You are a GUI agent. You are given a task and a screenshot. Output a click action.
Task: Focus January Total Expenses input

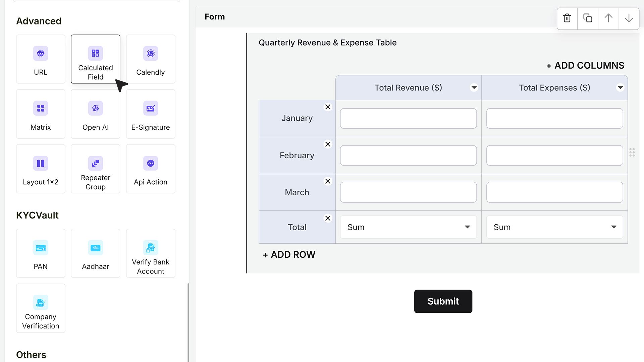(554, 118)
